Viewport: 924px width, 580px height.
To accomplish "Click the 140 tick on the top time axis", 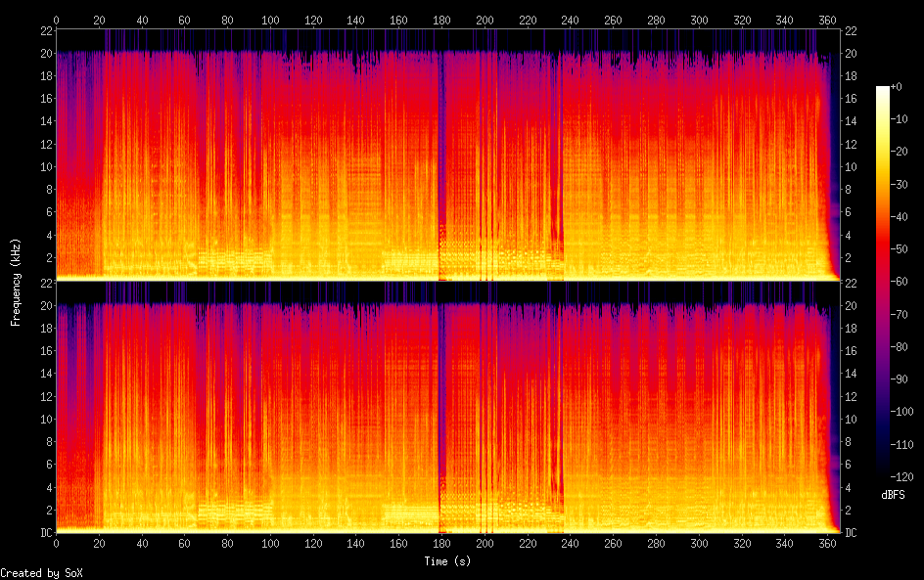I will [355, 21].
